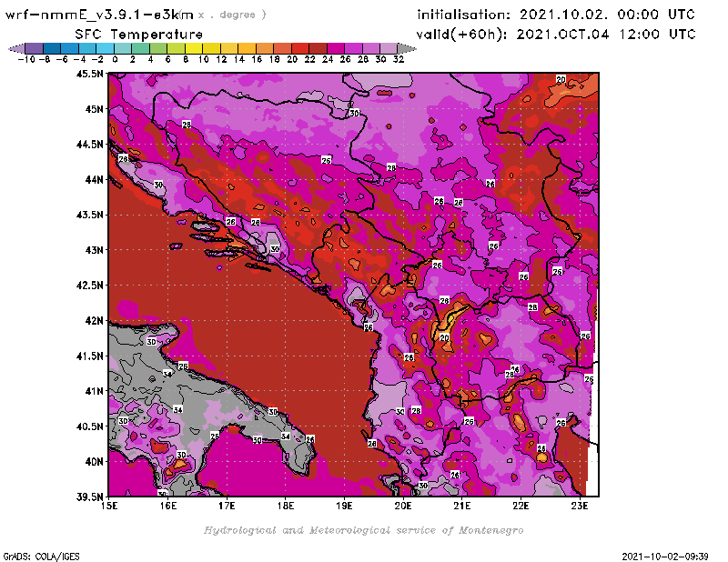728x562 pixels.
Task: Click the 45.5N latitude axis label
Action: coord(90,74)
